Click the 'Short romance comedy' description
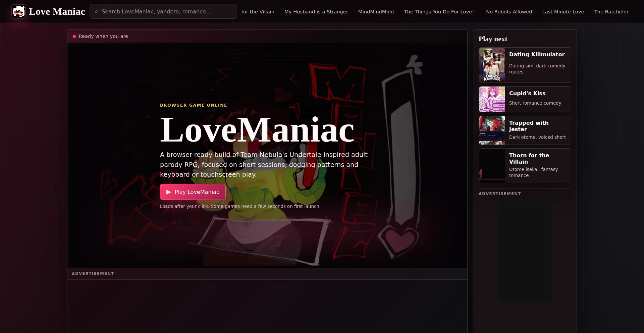This screenshot has height=333, width=644. click(535, 103)
